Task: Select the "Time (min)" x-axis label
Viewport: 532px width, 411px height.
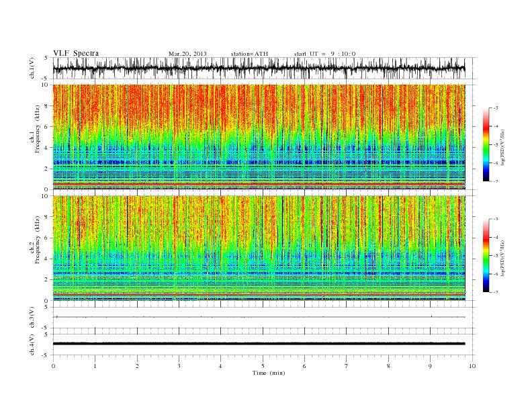Action: (269, 373)
